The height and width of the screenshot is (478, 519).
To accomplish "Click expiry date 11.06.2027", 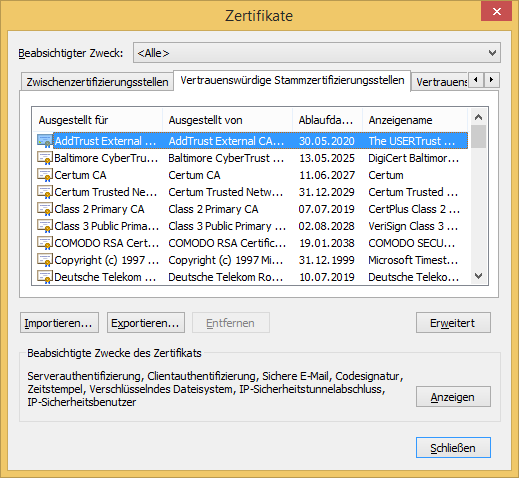I will pos(327,175).
